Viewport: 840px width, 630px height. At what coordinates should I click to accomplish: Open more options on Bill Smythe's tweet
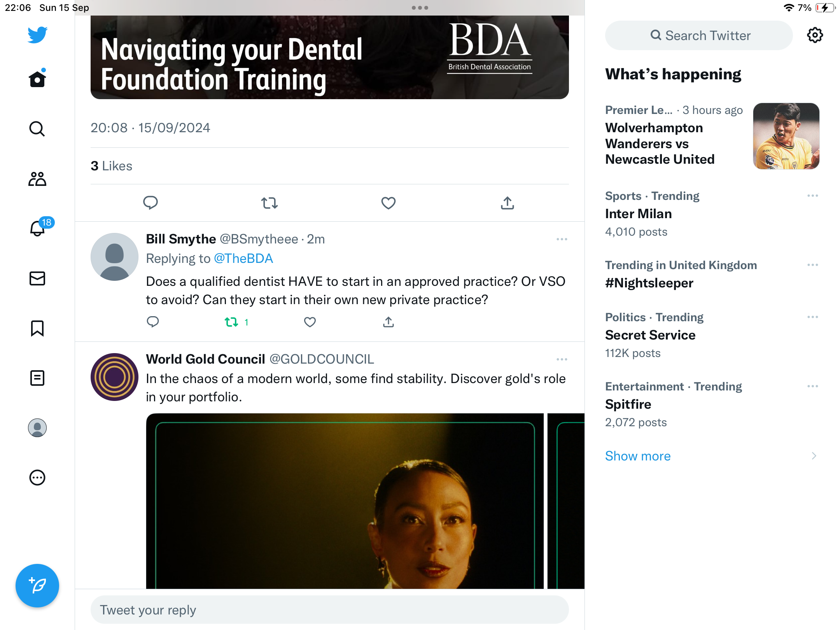[562, 239]
